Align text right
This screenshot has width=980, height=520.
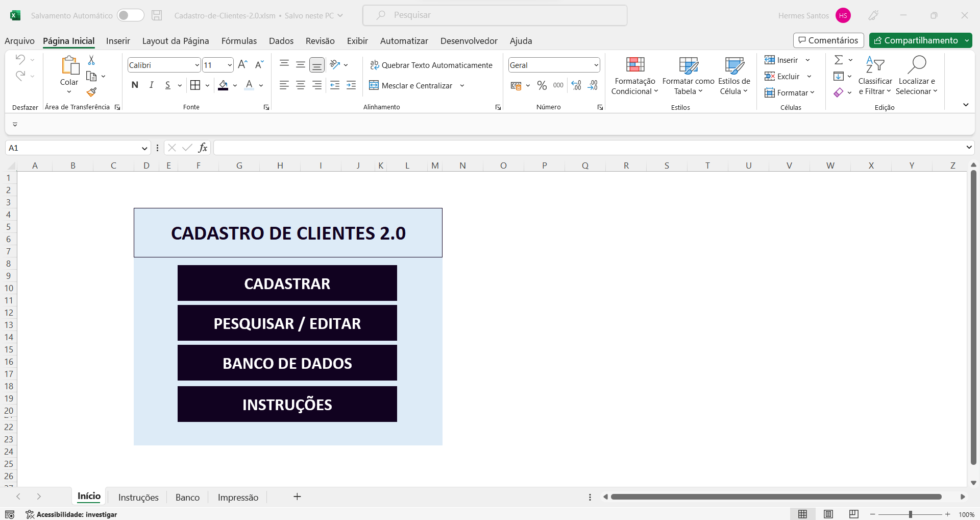(x=317, y=85)
